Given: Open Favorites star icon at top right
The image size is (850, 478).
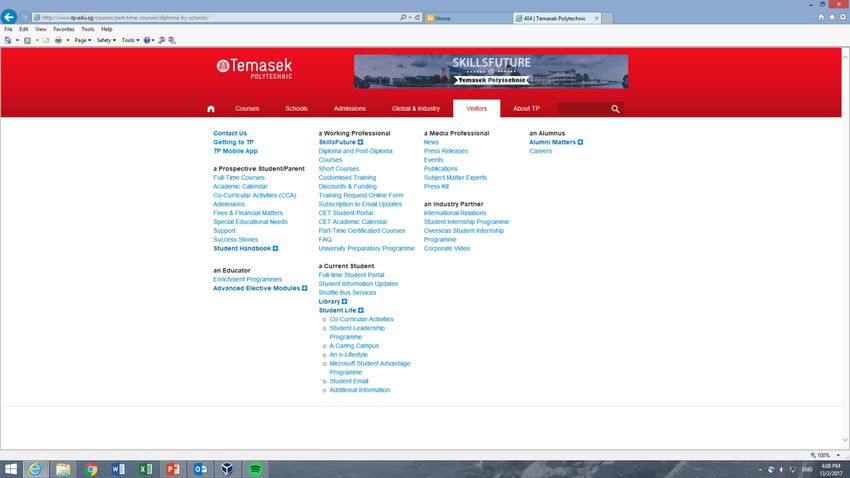Looking at the screenshot, I should click(832, 17).
